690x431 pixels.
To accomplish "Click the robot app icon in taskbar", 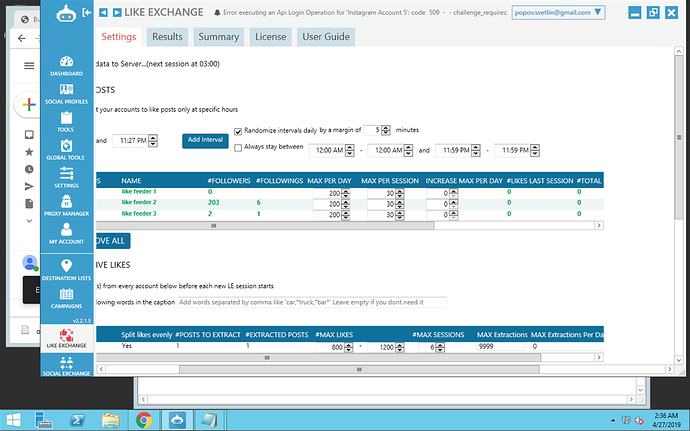I will point(177,420).
